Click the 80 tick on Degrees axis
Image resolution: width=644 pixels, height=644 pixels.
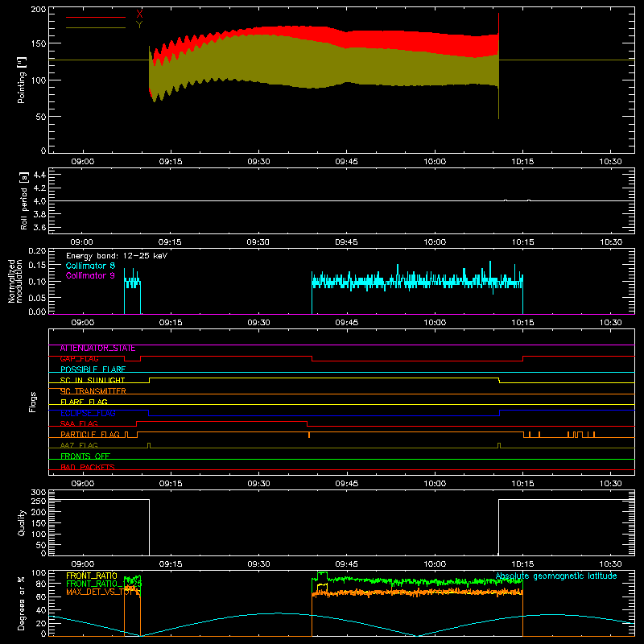coord(41,584)
